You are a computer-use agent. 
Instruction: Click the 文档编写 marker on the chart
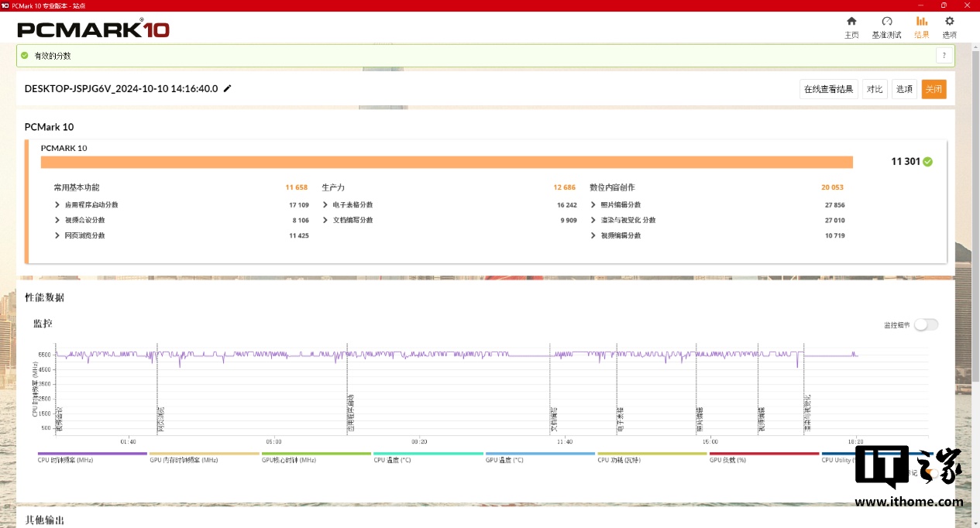click(x=553, y=418)
